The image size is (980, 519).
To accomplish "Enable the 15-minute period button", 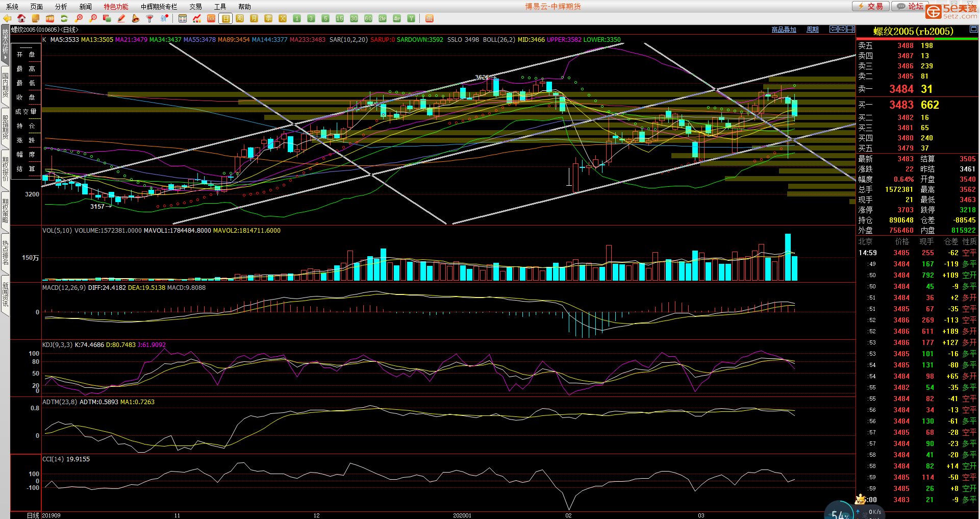I will pos(340,18).
